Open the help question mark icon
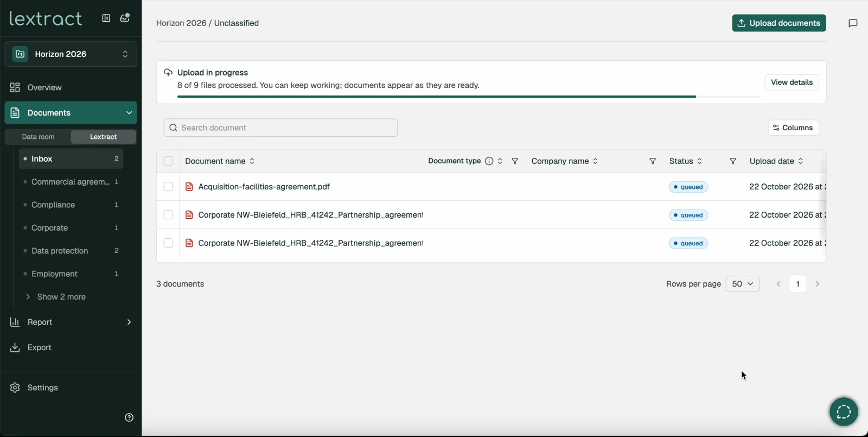The image size is (868, 437). (x=129, y=417)
